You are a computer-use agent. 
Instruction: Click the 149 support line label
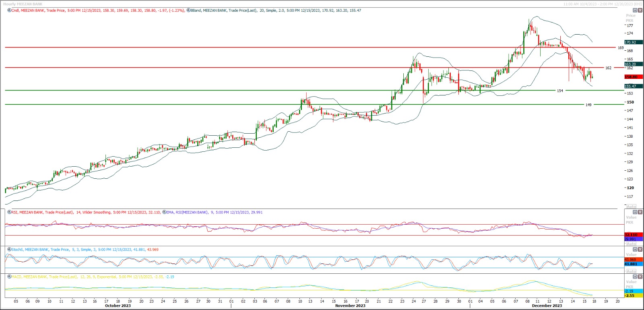pyautogui.click(x=588, y=105)
